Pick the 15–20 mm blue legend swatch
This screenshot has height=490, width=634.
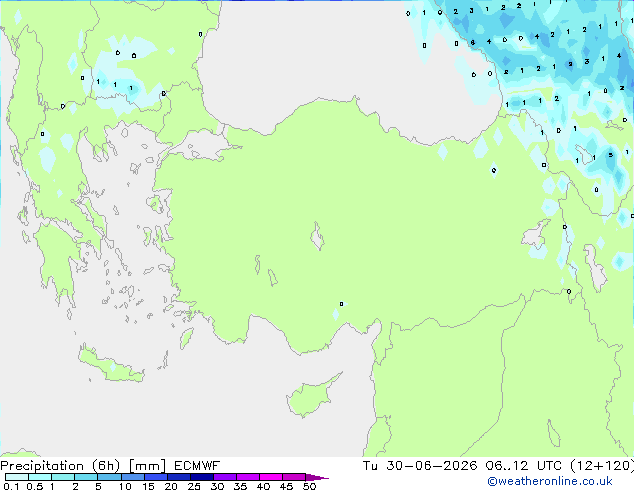155,477
